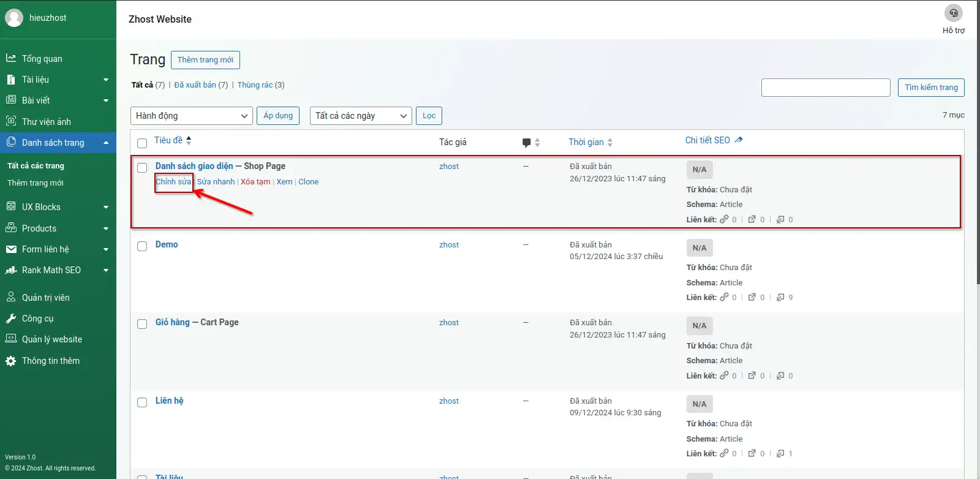Click the Clone link
This screenshot has width=980, height=479.
click(309, 182)
